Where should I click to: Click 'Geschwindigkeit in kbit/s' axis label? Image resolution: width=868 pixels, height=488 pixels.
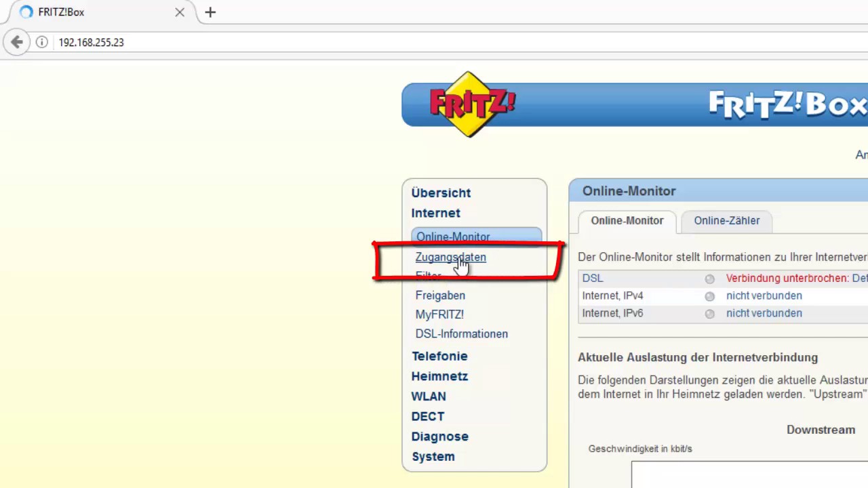tap(640, 449)
